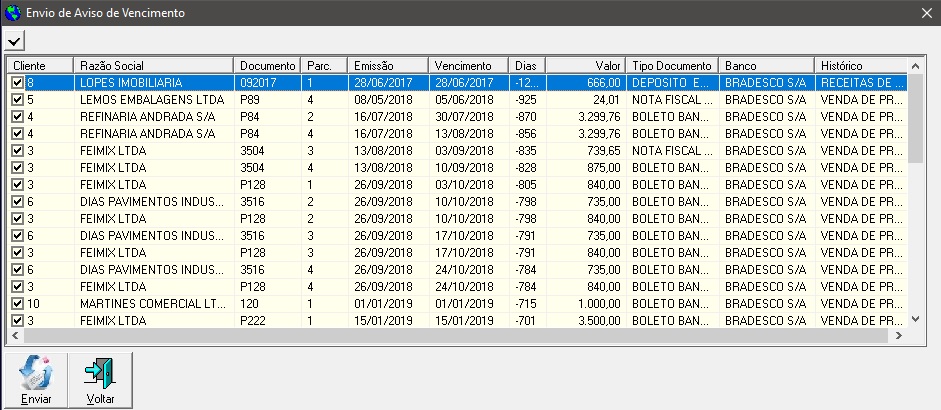Close the Envio de Aviso window
This screenshot has width=941, height=410.
pyautogui.click(x=926, y=12)
